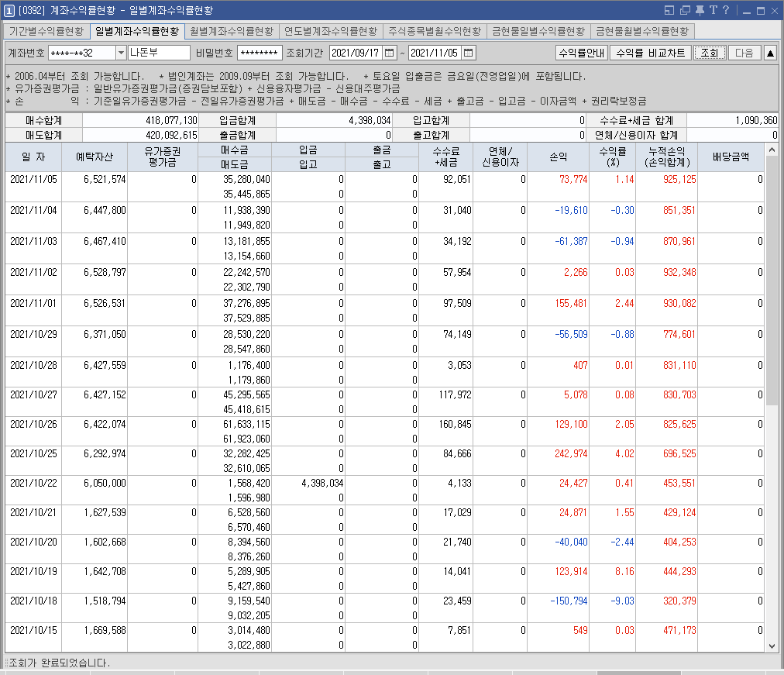Expand the account number dropdown arrow

[121, 53]
